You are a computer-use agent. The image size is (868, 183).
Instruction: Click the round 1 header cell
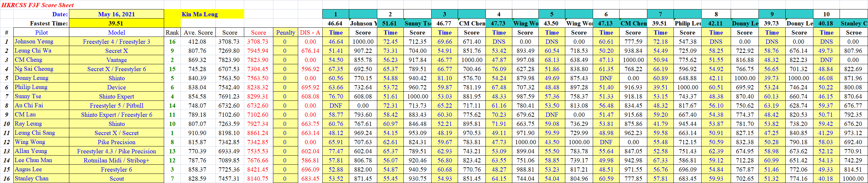click(335, 14)
